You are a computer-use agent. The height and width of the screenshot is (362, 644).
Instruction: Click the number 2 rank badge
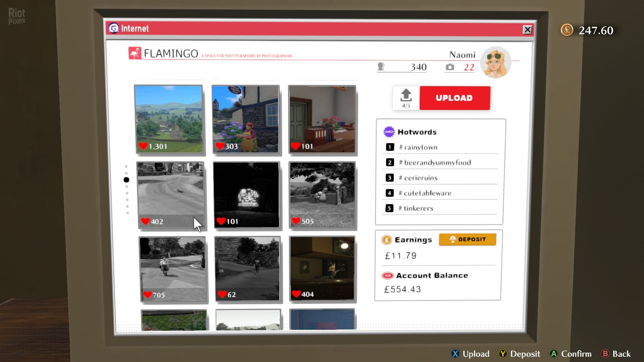click(390, 162)
